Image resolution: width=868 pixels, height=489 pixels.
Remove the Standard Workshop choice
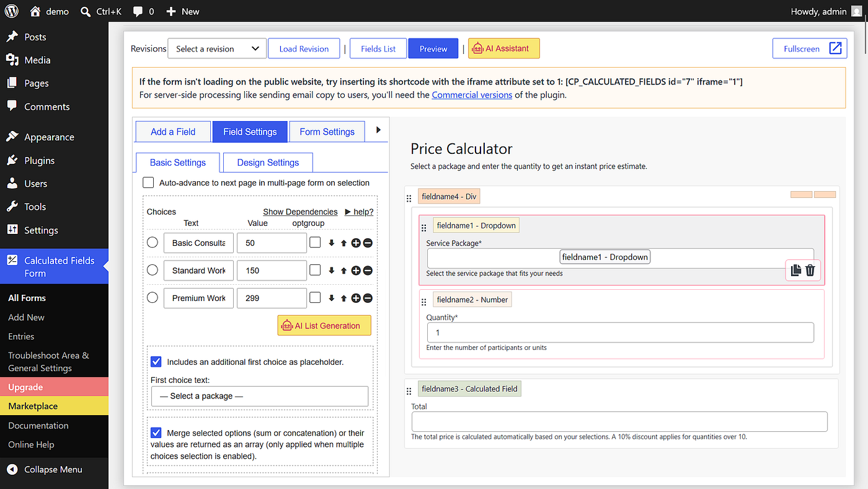(x=368, y=271)
